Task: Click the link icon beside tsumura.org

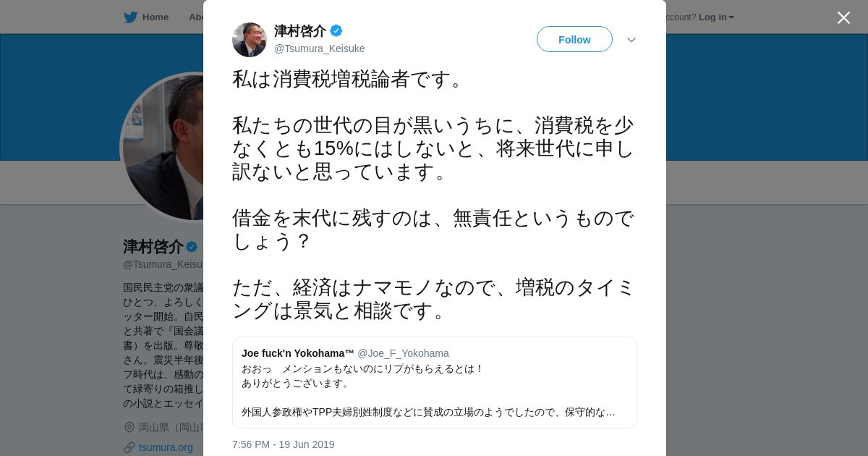Action: click(129, 447)
